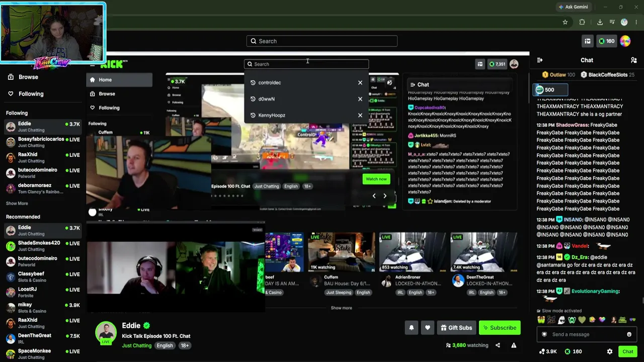
Task: Open Bossyfabriciocarlos channel in the sidebar
Action: (x=42, y=142)
